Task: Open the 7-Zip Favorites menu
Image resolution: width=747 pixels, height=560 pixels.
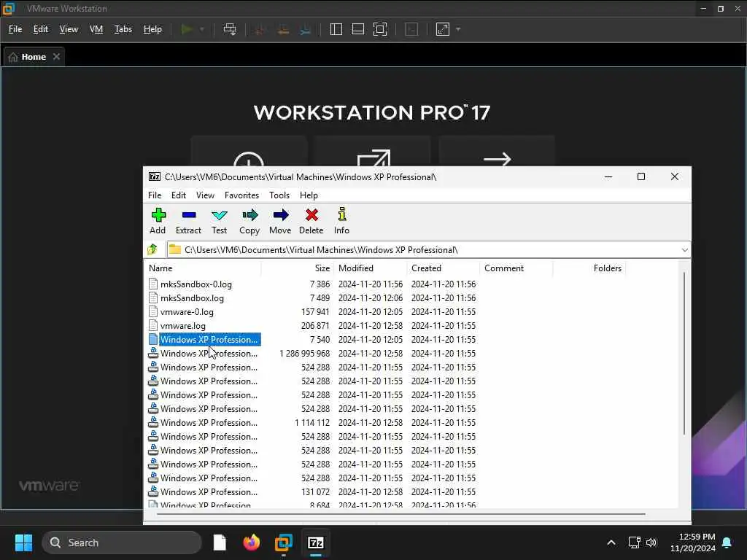Action: point(241,195)
